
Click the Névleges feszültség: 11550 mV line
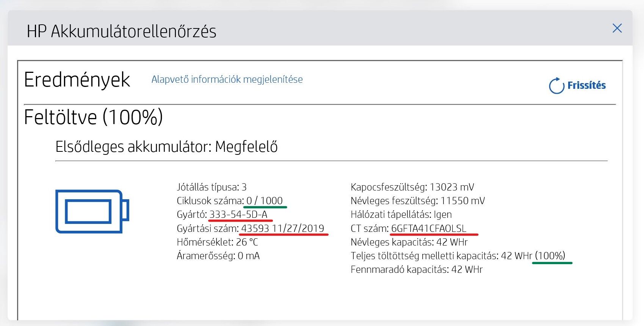coord(418,200)
